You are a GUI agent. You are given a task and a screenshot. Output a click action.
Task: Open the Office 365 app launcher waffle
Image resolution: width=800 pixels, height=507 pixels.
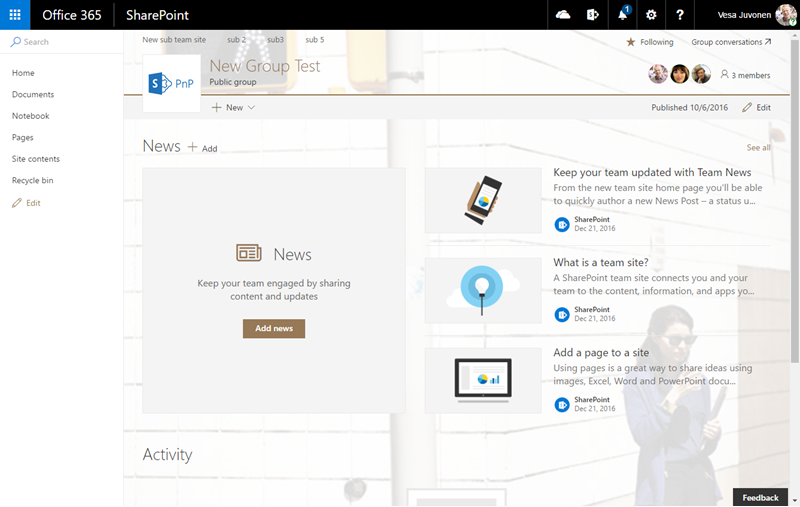click(15, 15)
